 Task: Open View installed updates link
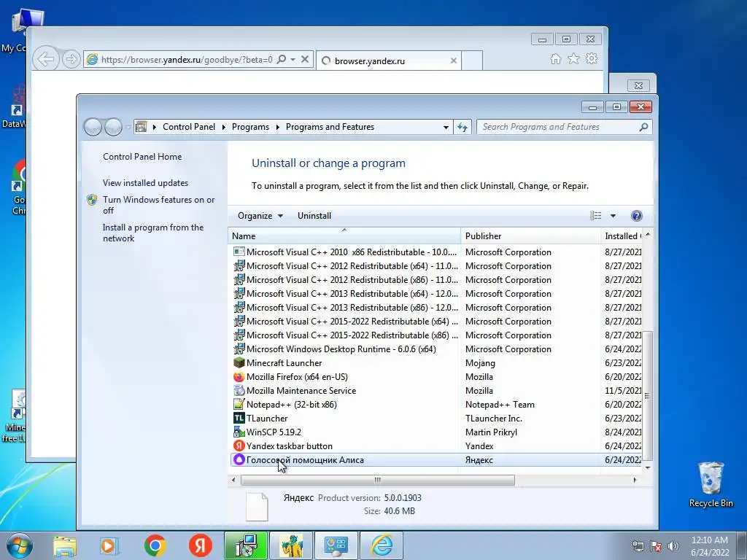click(x=145, y=183)
